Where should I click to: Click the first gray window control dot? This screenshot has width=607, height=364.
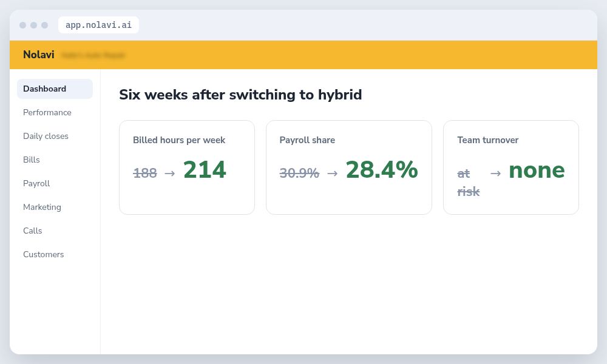[23, 25]
